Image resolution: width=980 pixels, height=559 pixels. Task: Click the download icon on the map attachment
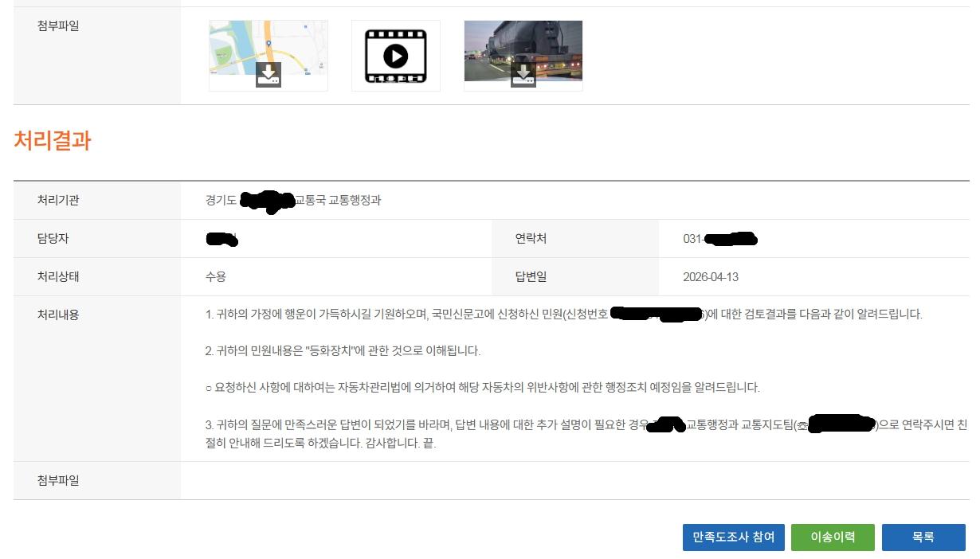point(269,73)
